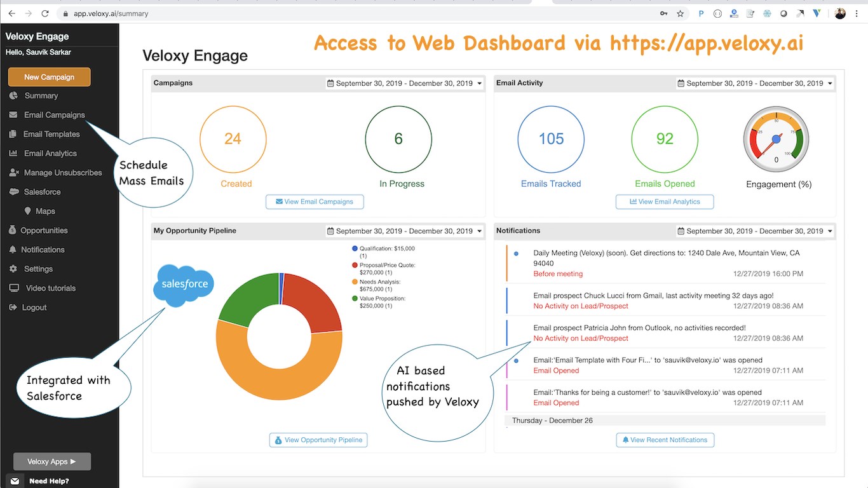Screen dimensions: 868x488
Task: Click the Maps pin icon
Action: (x=27, y=211)
